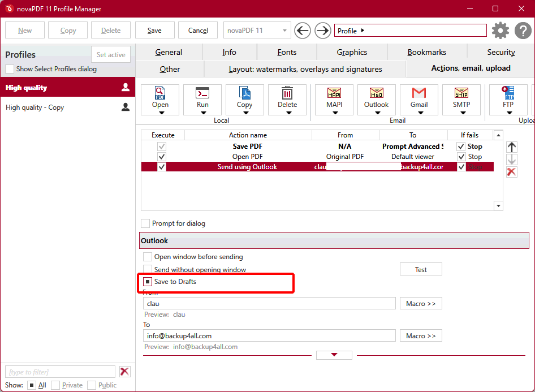
Task: Open the Graphics tab
Action: [352, 52]
